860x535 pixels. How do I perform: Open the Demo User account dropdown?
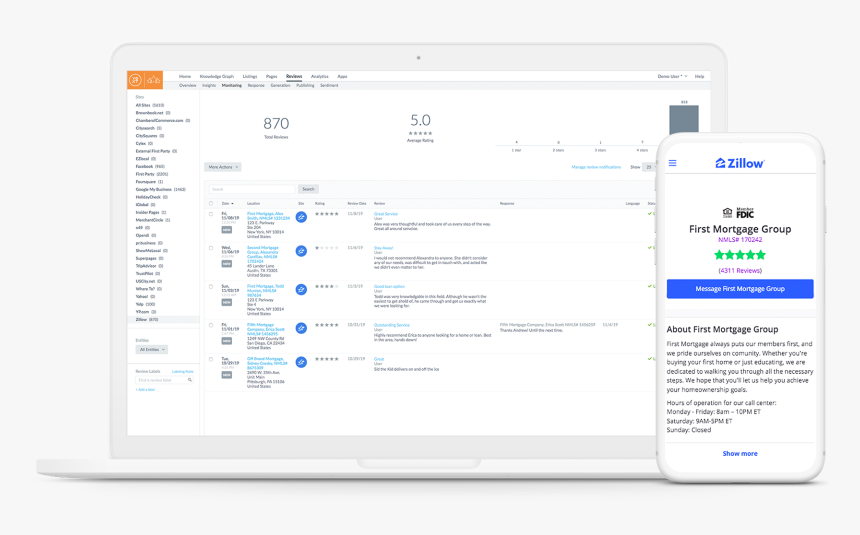click(x=672, y=76)
